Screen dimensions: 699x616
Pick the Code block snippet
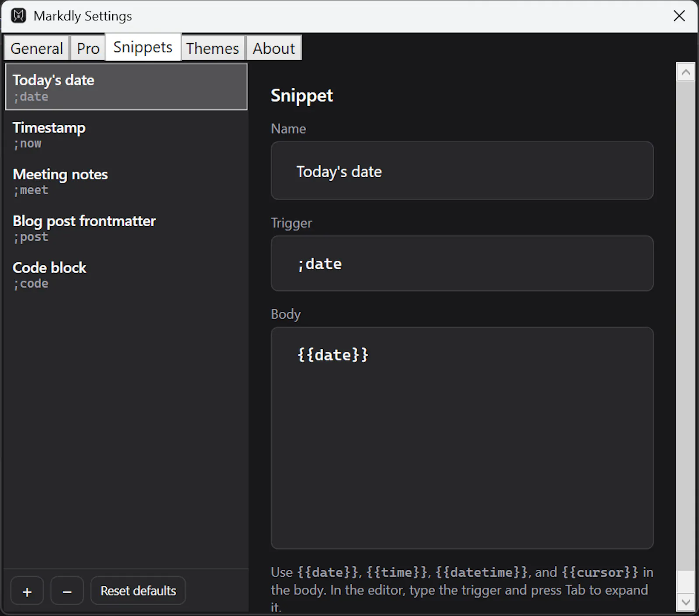pyautogui.click(x=126, y=274)
